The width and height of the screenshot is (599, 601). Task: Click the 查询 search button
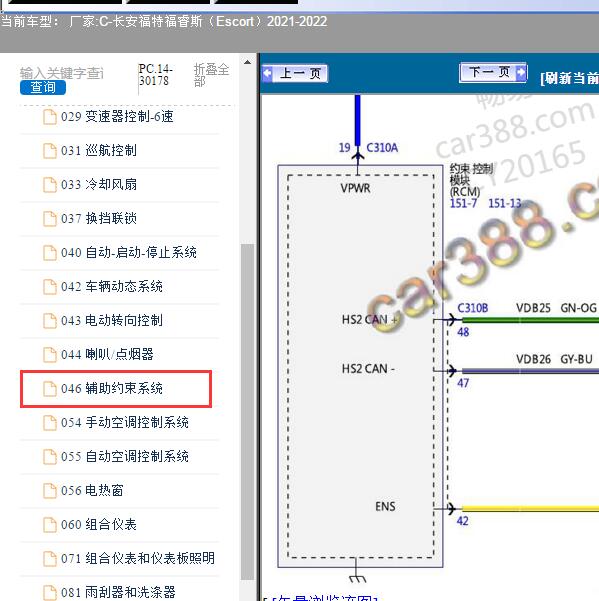[x=43, y=87]
